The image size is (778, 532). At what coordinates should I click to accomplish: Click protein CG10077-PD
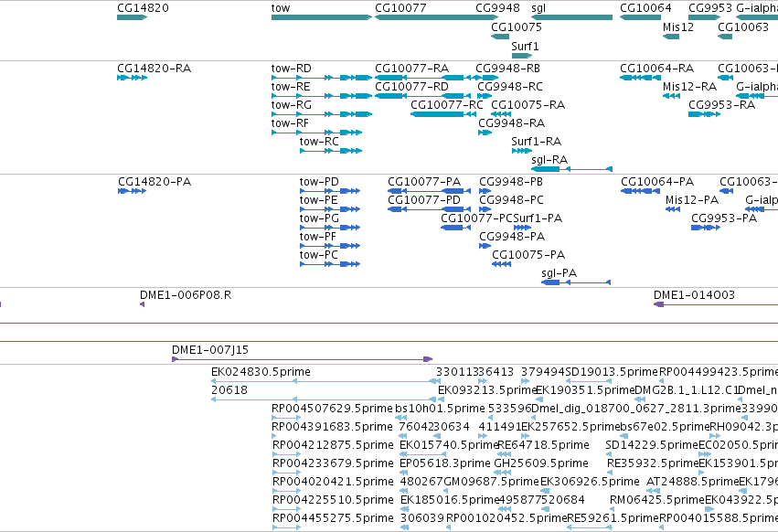429,209
